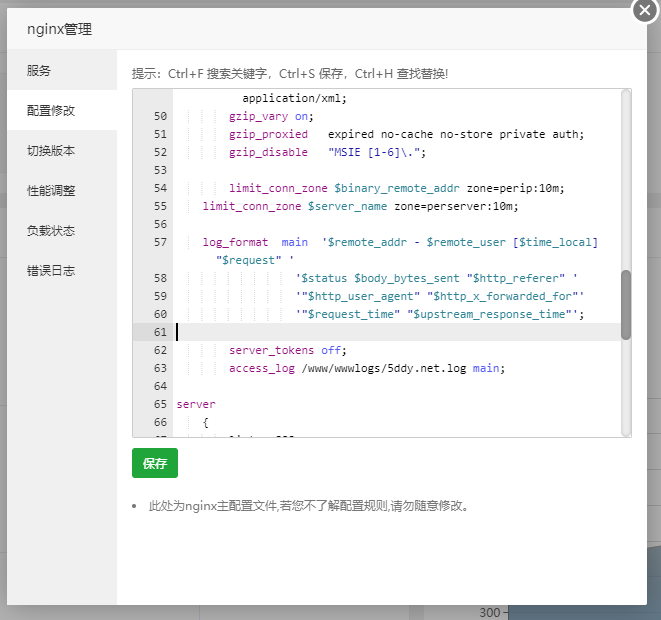Open the 服务 tab

pyautogui.click(x=62, y=70)
